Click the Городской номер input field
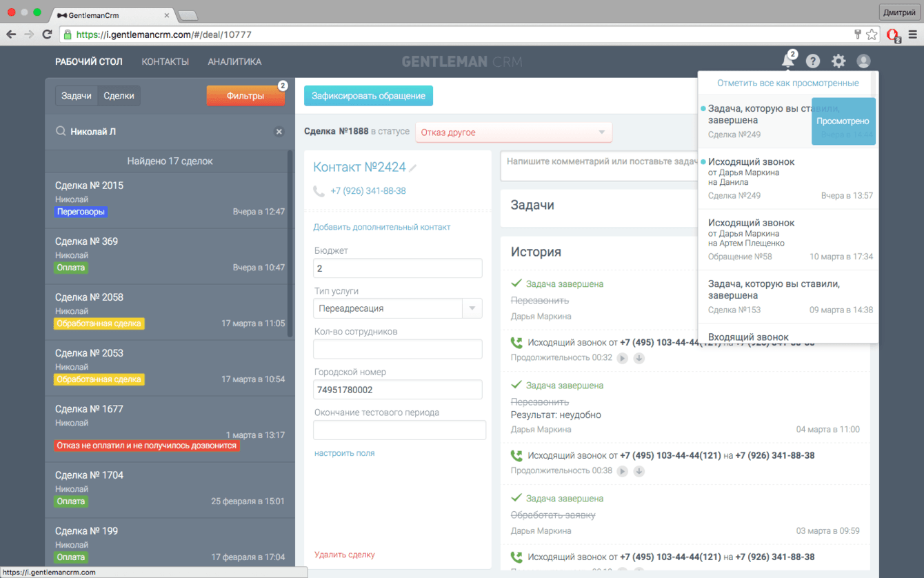The height and width of the screenshot is (578, 924). [x=398, y=390]
